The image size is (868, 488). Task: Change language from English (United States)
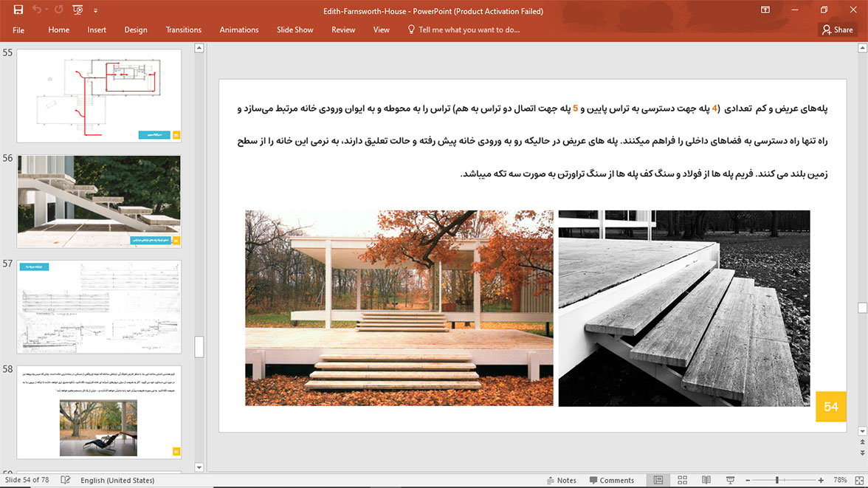point(117,480)
